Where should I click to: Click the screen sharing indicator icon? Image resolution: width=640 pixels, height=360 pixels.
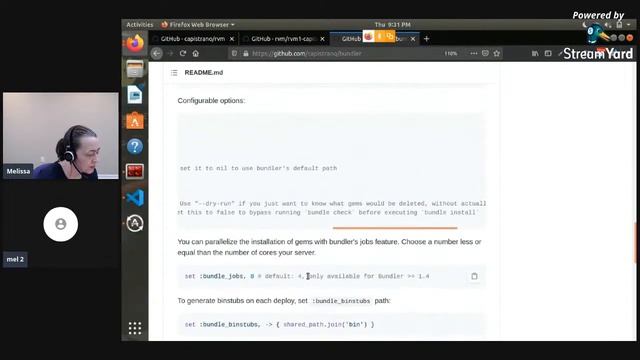(x=389, y=37)
